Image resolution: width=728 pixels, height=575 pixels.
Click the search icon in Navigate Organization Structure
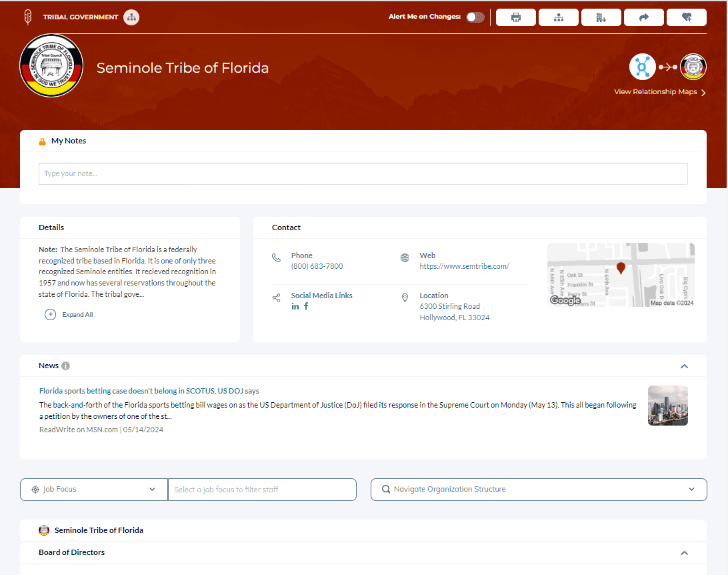point(386,490)
